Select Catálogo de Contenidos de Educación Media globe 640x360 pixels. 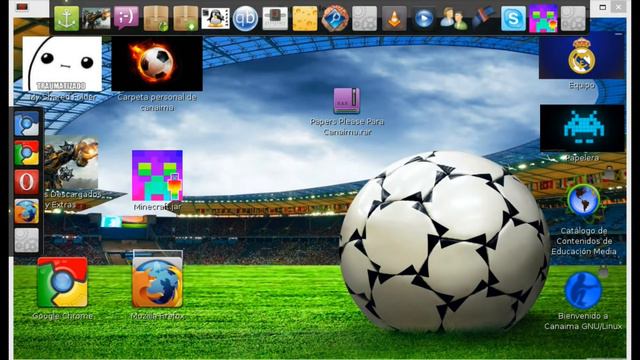583,200
